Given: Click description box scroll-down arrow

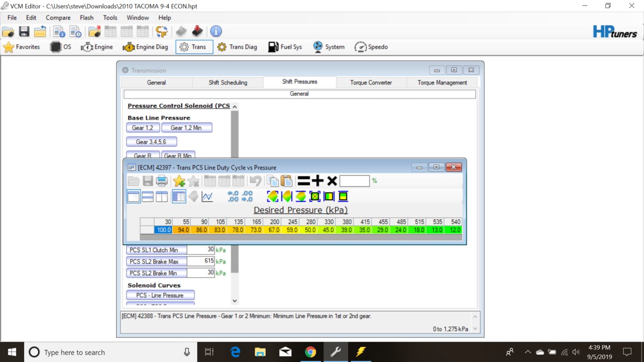Looking at the screenshot, I should [475, 329].
